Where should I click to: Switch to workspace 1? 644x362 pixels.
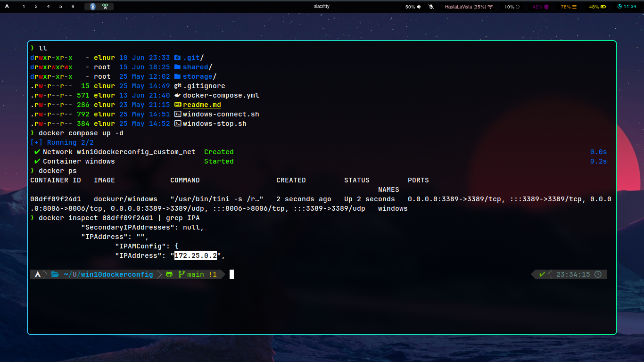(x=24, y=7)
